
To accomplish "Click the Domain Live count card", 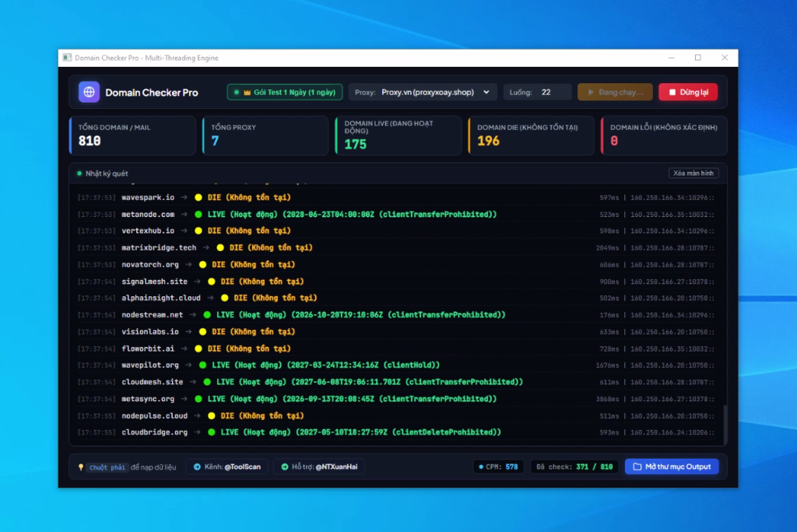I will point(398,135).
